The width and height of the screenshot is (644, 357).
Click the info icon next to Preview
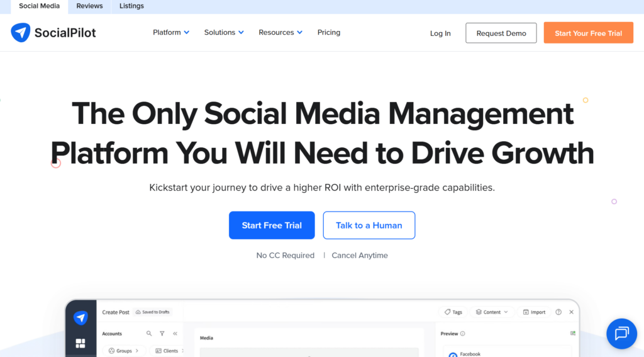[x=463, y=334]
